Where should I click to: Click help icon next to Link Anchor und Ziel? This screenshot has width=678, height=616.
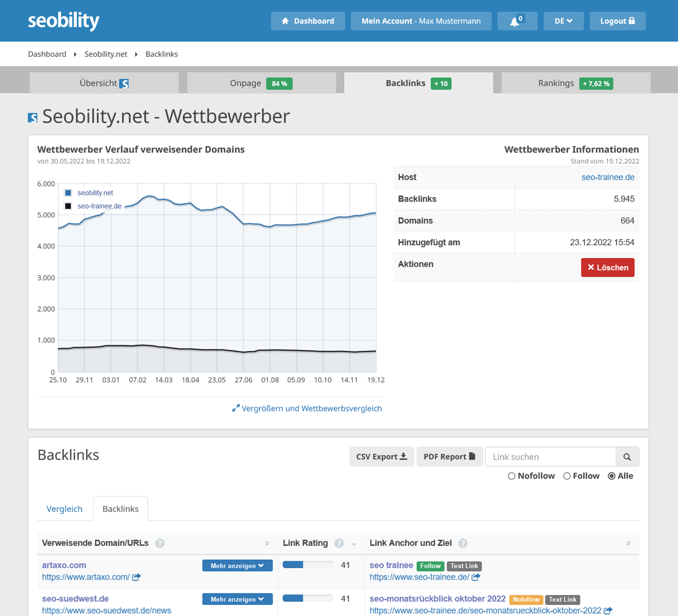click(x=463, y=543)
